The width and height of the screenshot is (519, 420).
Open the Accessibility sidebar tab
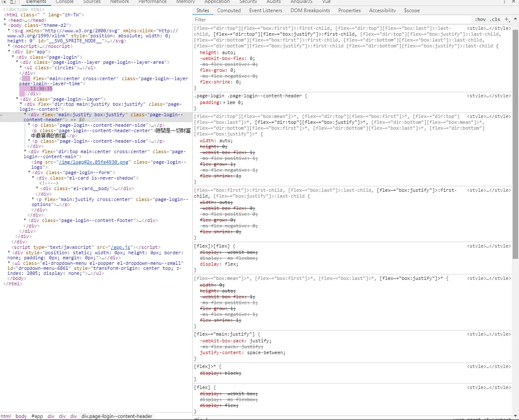[x=382, y=10]
